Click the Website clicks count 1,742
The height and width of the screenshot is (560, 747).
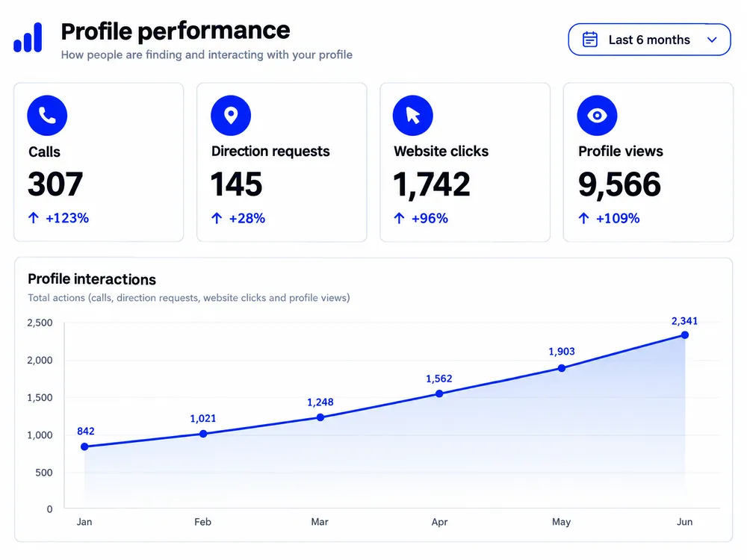click(432, 184)
